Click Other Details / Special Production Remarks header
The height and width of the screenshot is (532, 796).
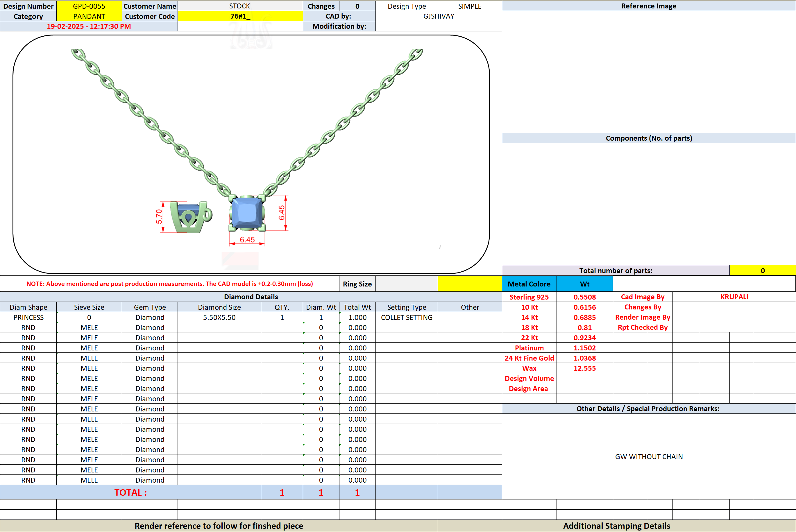(x=648, y=409)
